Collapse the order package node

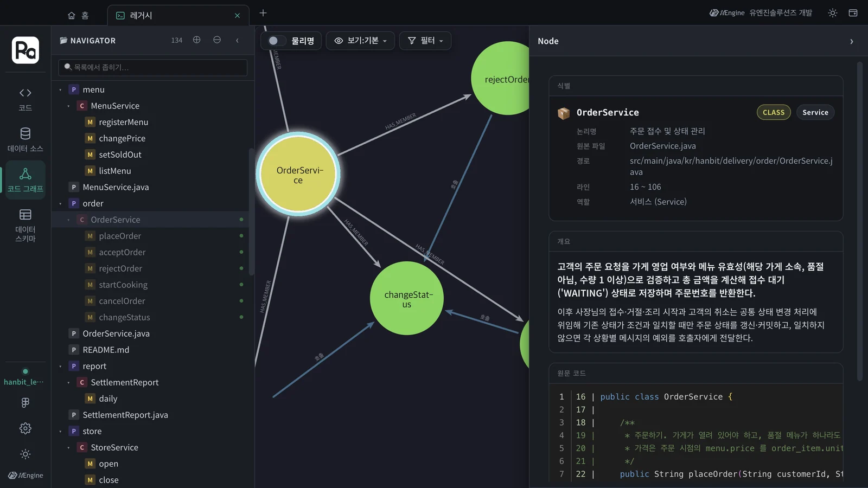tap(60, 203)
